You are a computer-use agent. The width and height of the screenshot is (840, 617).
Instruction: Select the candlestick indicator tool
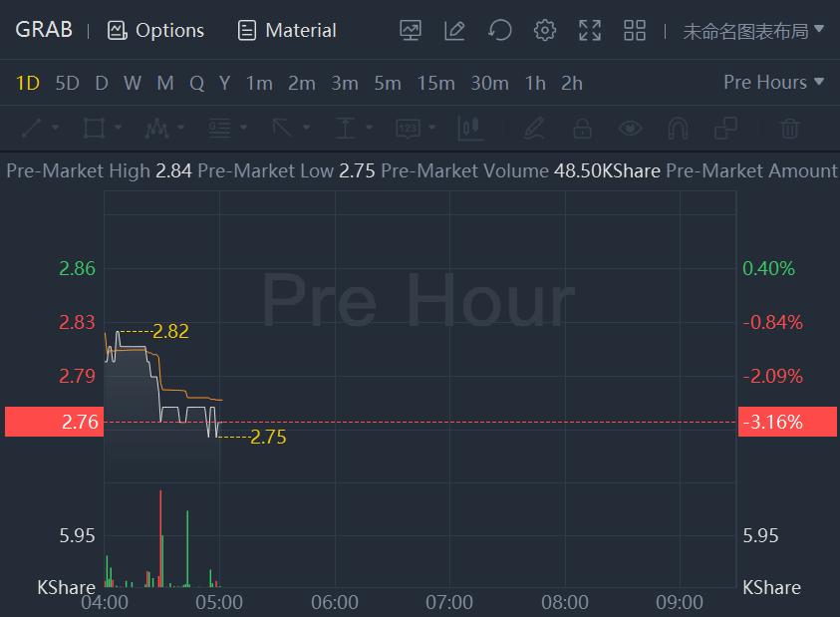click(470, 128)
